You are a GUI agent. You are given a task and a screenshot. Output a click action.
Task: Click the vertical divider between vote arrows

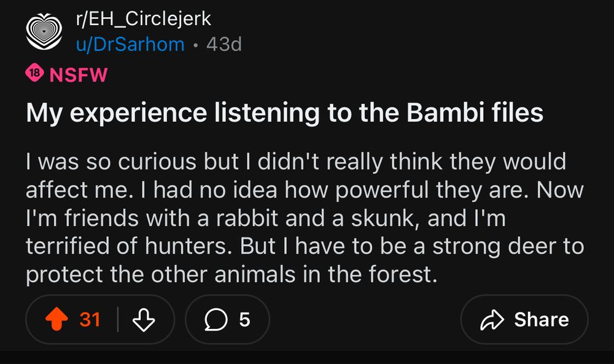click(117, 319)
